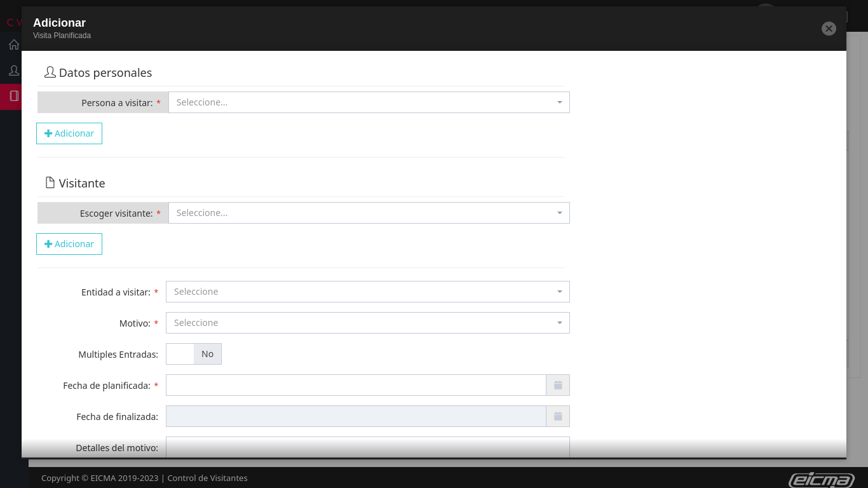Click the Fecha de planificada input field
The image size is (868, 488).
(356, 385)
